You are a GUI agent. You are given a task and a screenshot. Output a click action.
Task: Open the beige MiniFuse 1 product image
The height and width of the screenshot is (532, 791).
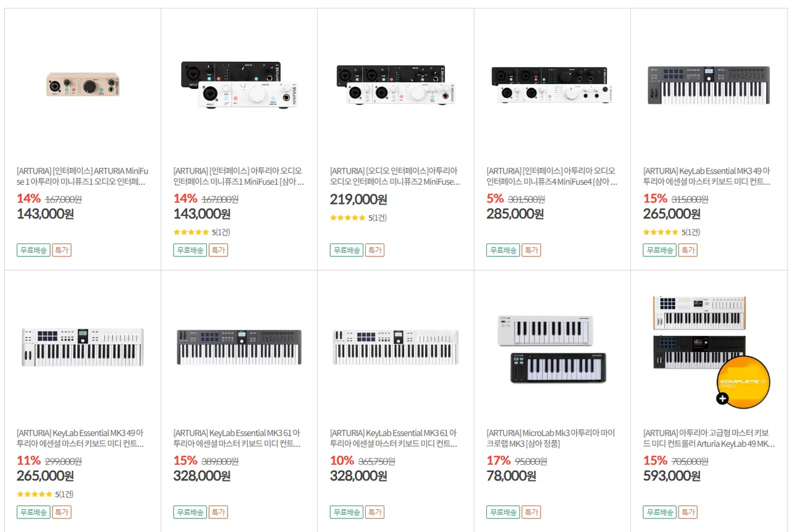point(83,84)
